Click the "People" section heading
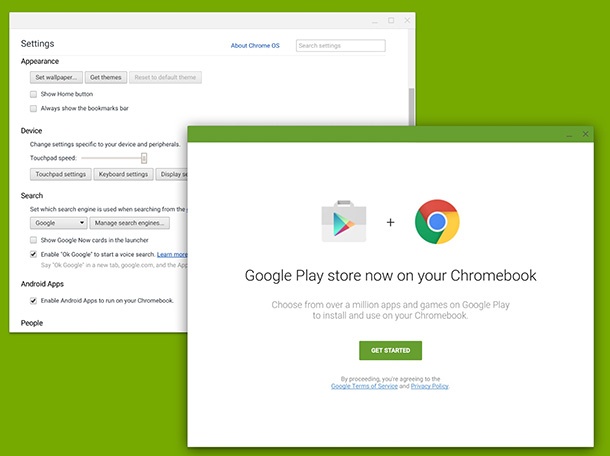Screen dimensions: 610x456 32,323
